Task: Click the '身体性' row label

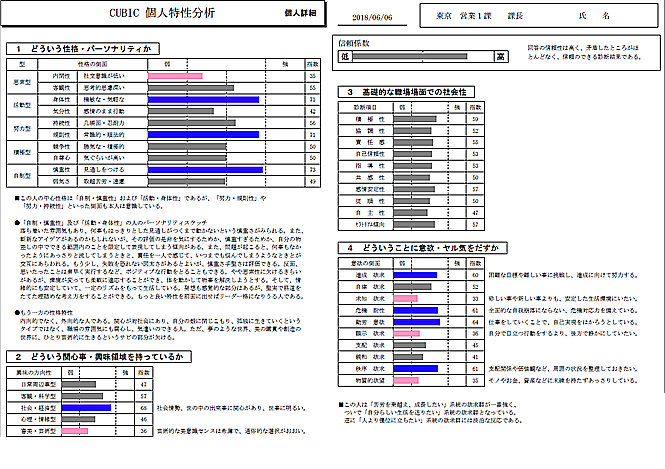Action: (61, 100)
